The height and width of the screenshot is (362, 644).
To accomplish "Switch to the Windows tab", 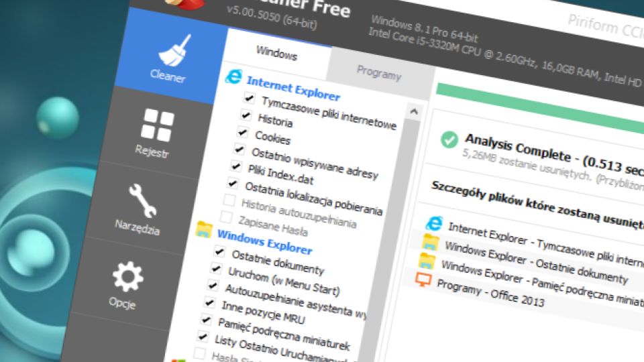I will pos(276,53).
